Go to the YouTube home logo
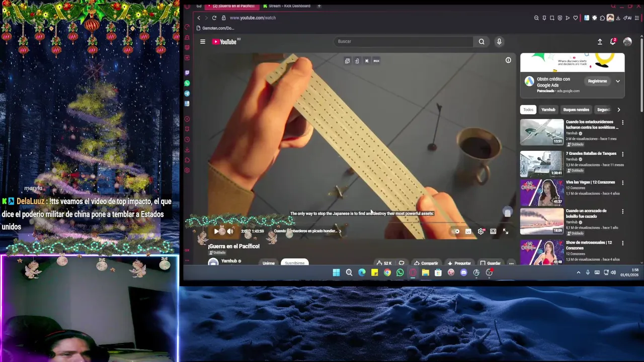Viewport: 644px width, 362px height. point(224,42)
